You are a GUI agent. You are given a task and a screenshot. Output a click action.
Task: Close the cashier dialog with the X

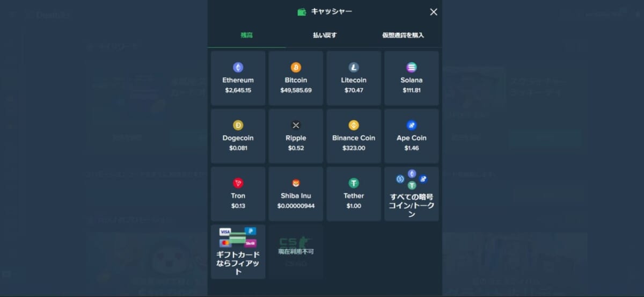[x=434, y=12]
